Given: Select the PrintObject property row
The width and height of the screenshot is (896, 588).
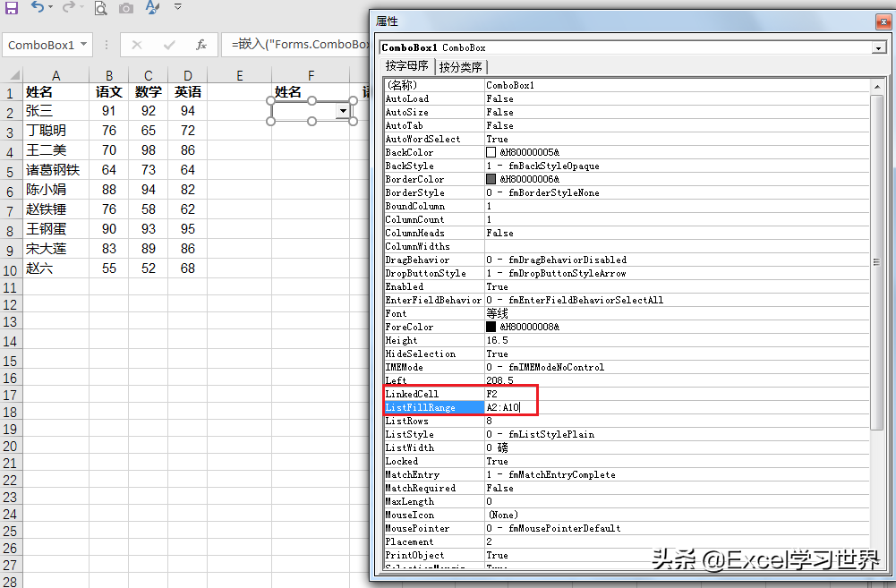Looking at the screenshot, I should (627, 556).
